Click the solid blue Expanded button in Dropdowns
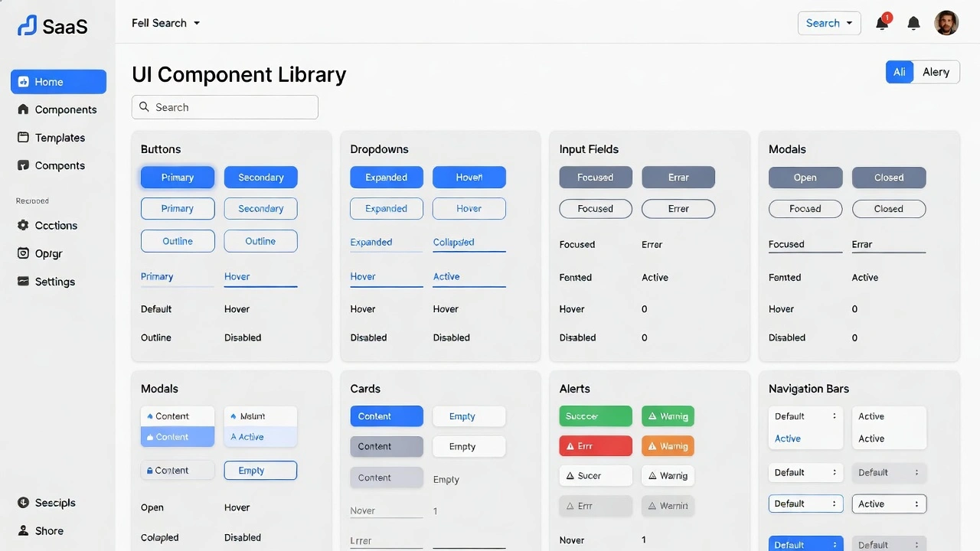Viewport: 980px width, 551px height. (387, 178)
